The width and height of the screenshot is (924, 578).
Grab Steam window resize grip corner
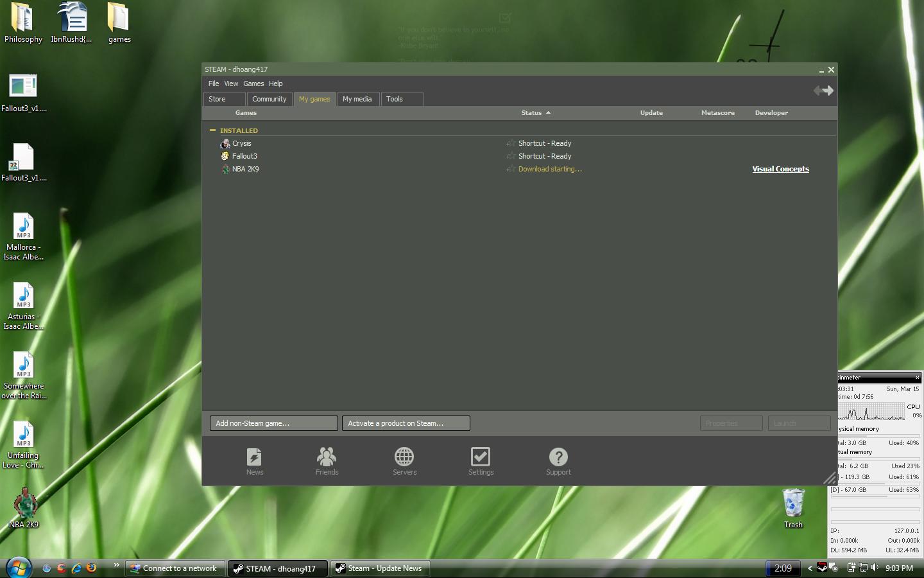pos(830,478)
